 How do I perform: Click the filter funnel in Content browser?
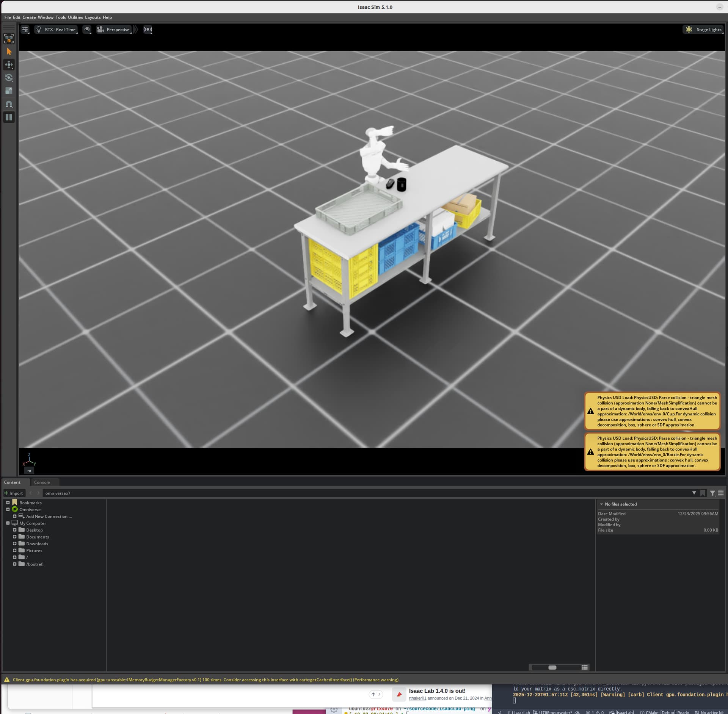tap(712, 493)
